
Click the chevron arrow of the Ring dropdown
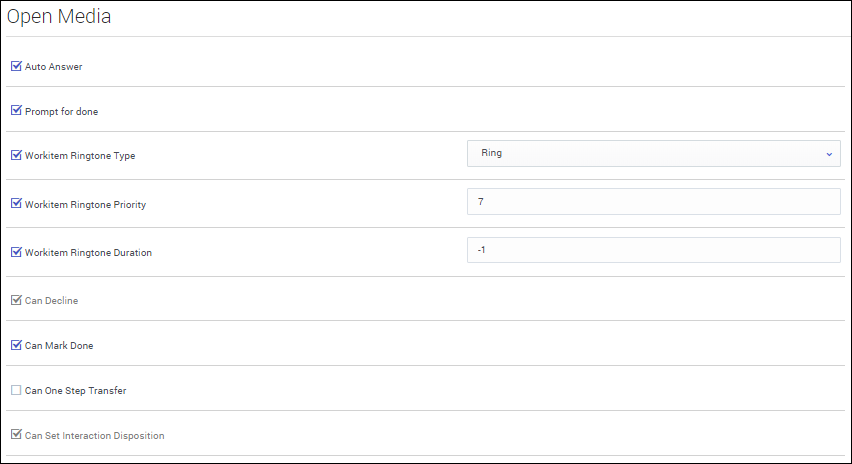coord(828,154)
